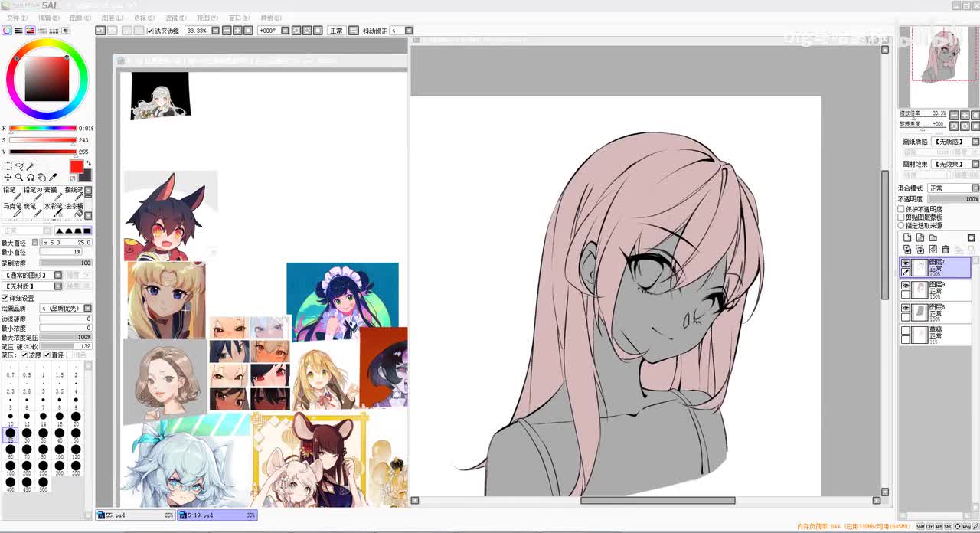Open the 抖动修正 stabilizer value dropdown
This screenshot has height=533, width=980.
(x=408, y=31)
